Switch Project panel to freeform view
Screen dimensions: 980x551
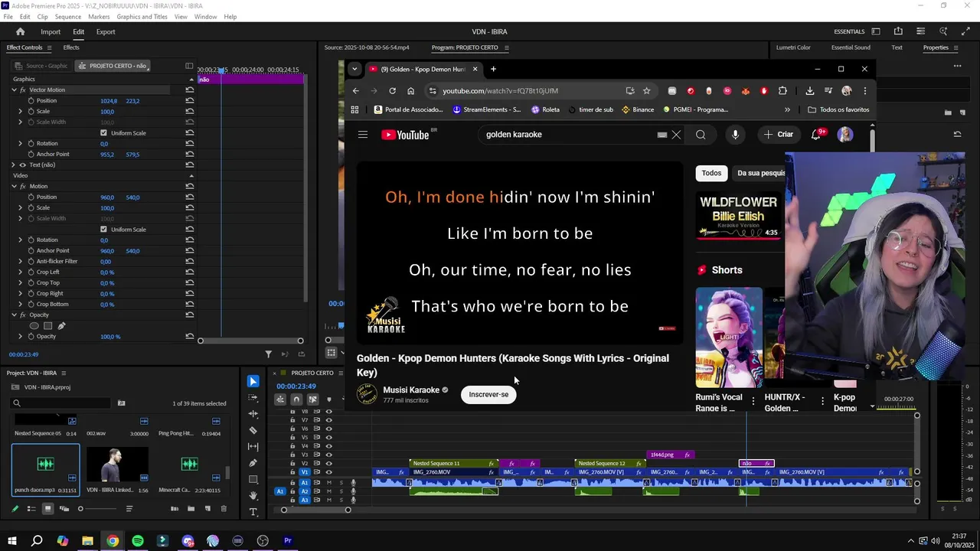pos(64,509)
